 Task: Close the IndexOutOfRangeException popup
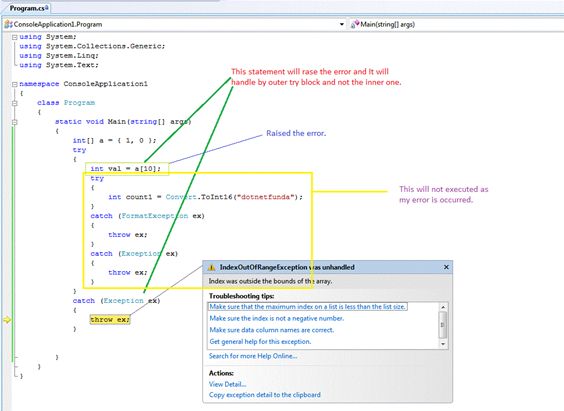pos(446,267)
